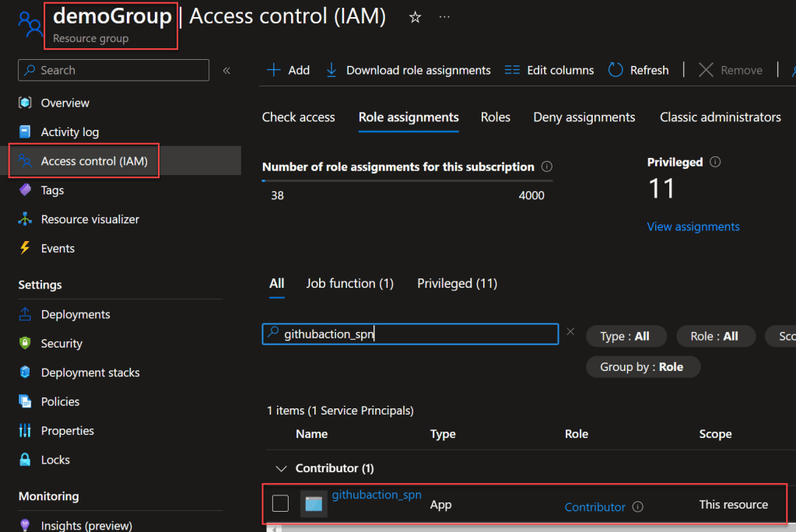Switch to the Deny assignments tab
The width and height of the screenshot is (796, 532).
point(584,117)
